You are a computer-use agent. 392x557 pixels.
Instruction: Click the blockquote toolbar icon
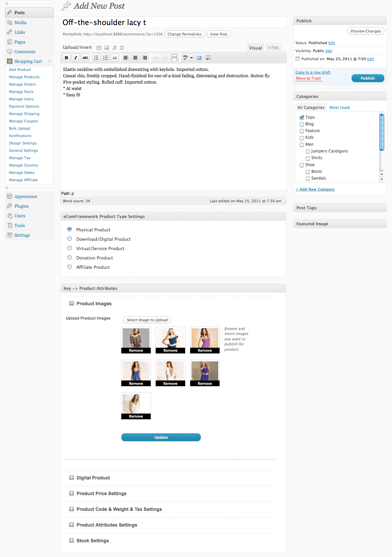pyautogui.click(x=115, y=58)
